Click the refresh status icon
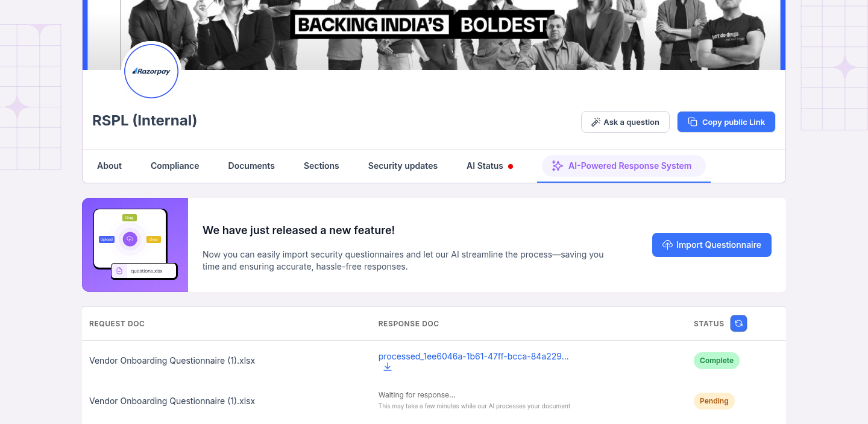 pos(738,324)
